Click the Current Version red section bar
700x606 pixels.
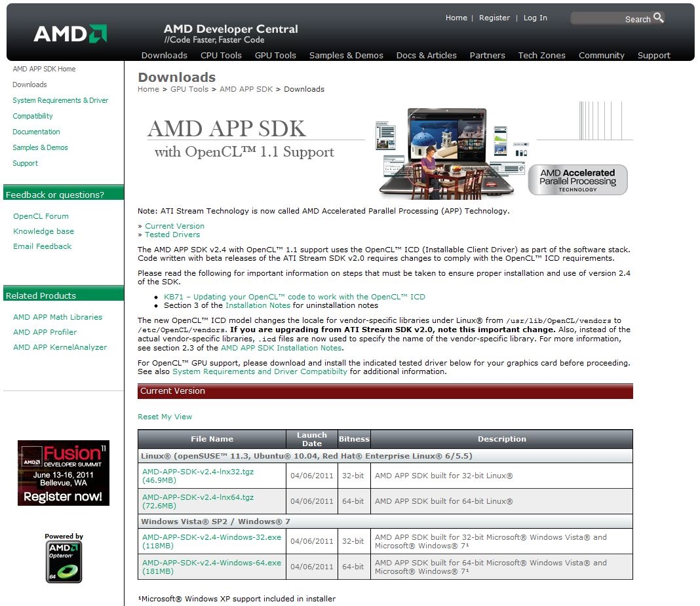(x=385, y=391)
